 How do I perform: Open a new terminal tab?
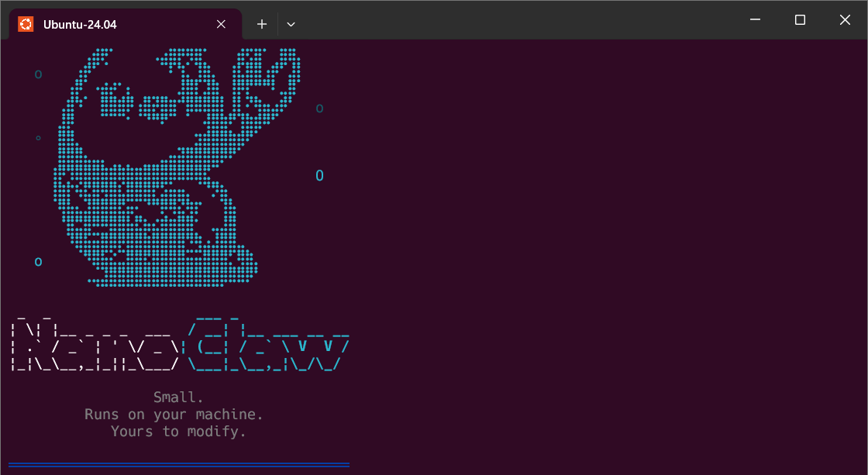pyautogui.click(x=262, y=24)
